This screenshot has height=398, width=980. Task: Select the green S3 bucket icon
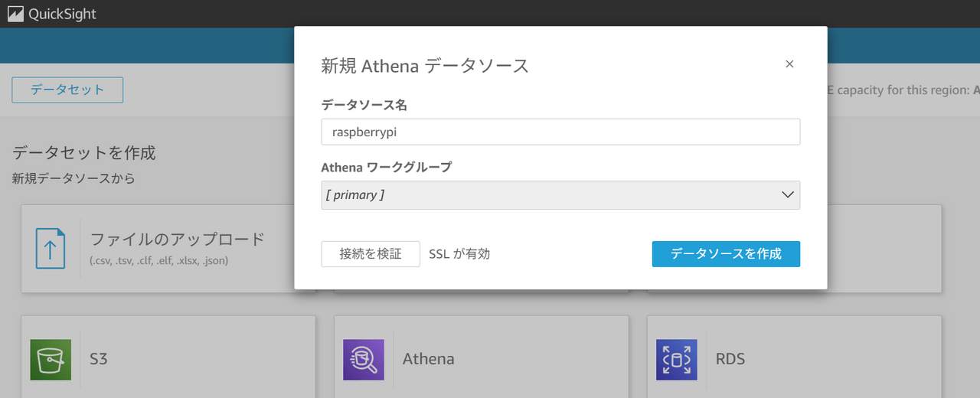51,359
